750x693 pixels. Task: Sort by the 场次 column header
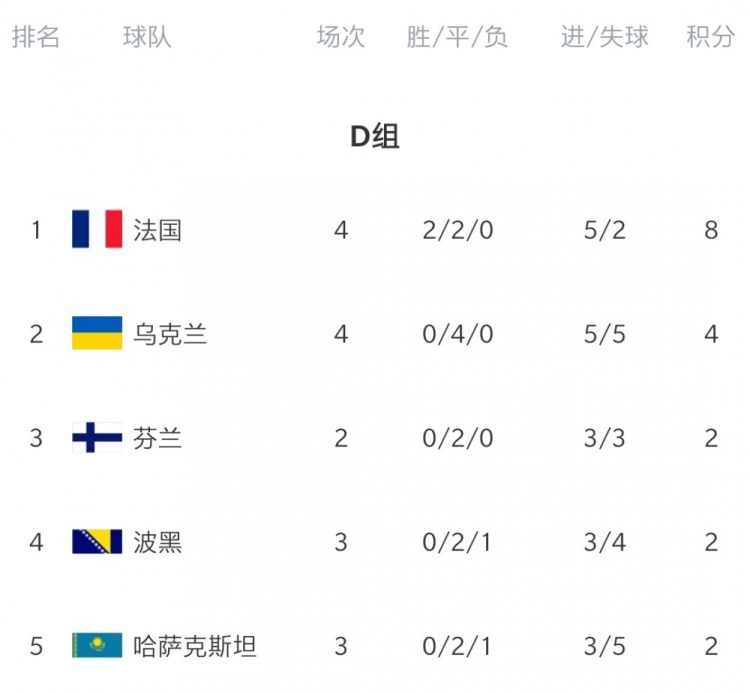(x=341, y=37)
